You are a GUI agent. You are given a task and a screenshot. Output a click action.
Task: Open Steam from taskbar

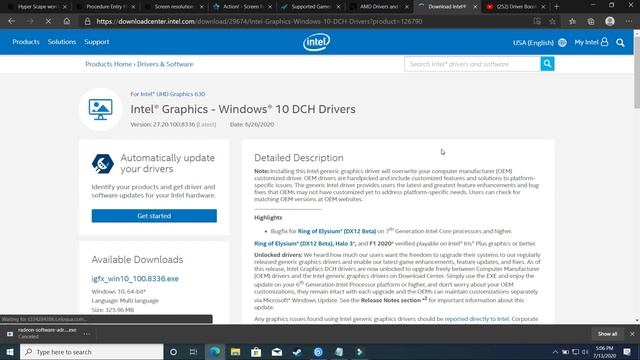coord(297,352)
